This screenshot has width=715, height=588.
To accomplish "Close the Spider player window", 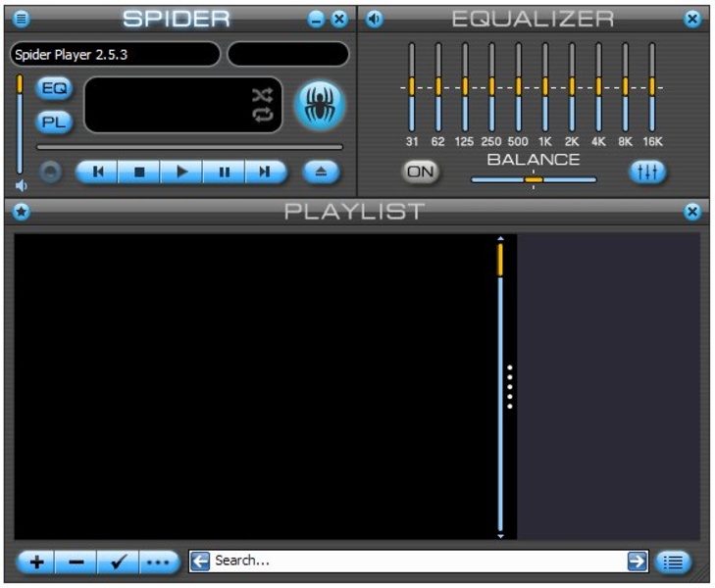I will (339, 20).
